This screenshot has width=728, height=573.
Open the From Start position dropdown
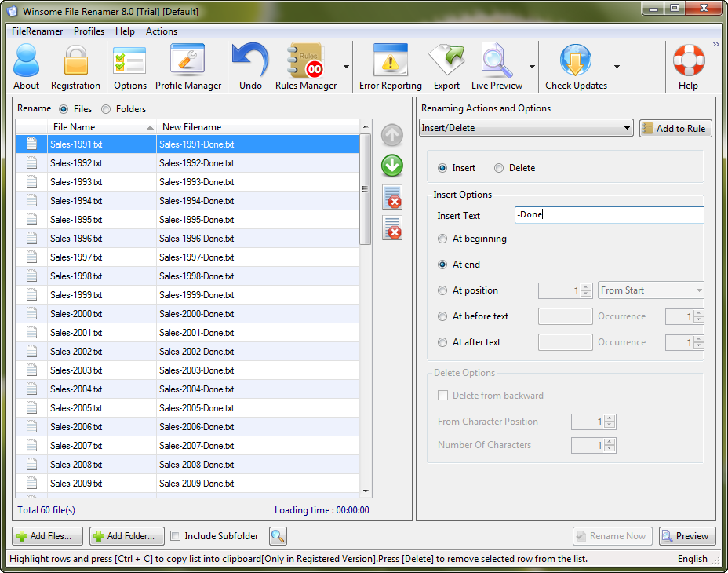click(651, 290)
